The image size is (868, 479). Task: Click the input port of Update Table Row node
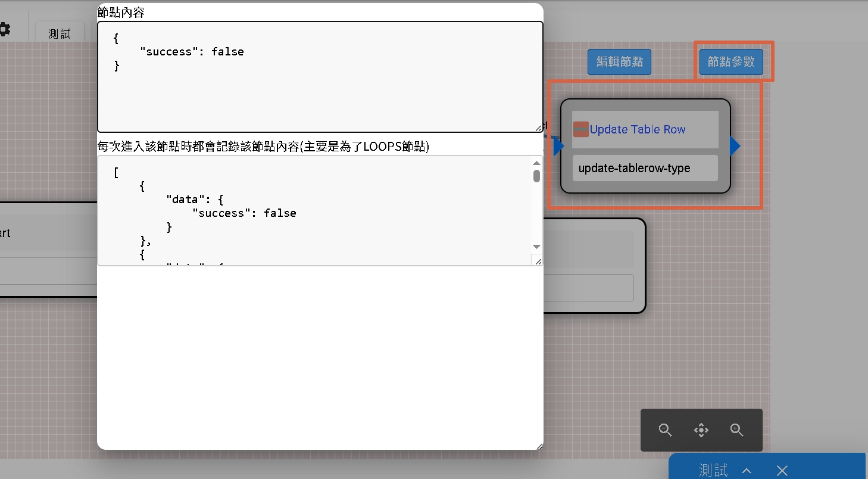point(558,146)
